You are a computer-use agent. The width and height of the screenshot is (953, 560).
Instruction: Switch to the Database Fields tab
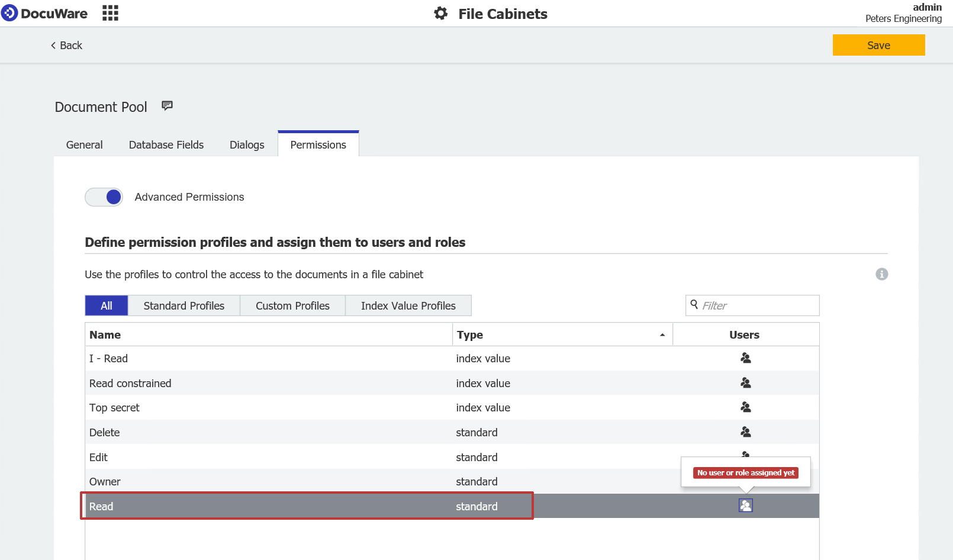coord(166,145)
